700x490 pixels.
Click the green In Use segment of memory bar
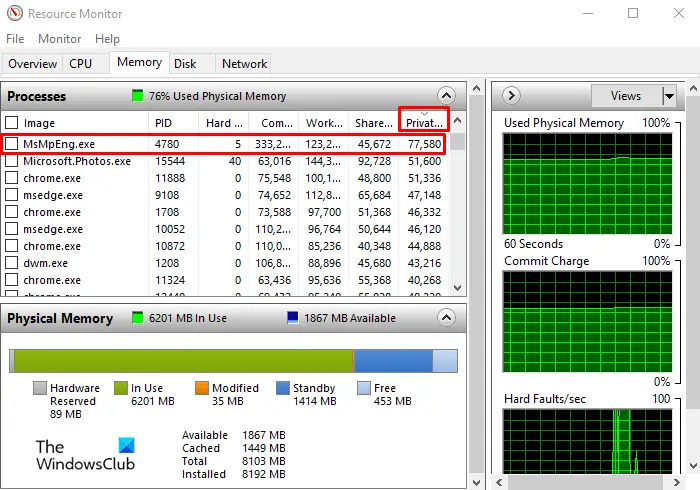click(183, 361)
